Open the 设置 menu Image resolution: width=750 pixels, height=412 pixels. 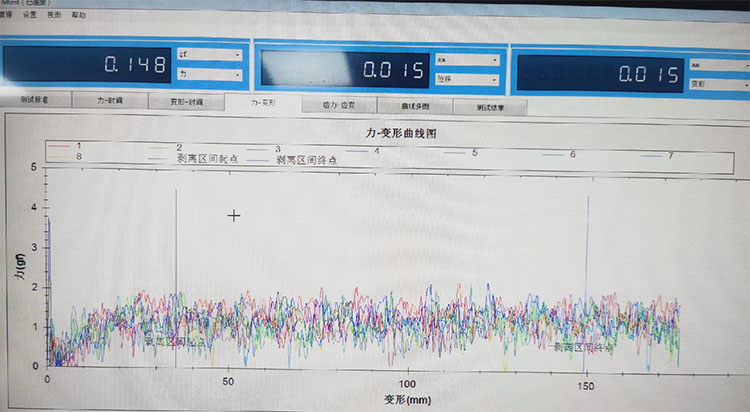tap(30, 16)
